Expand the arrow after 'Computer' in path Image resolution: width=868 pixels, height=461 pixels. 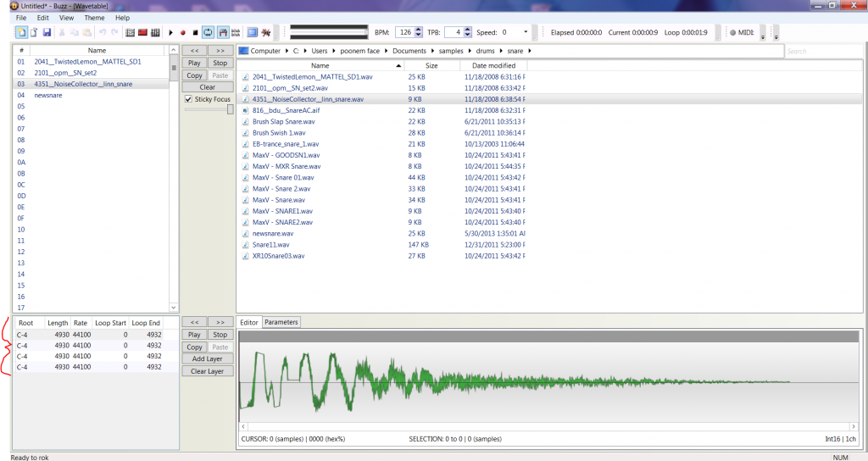(x=287, y=51)
